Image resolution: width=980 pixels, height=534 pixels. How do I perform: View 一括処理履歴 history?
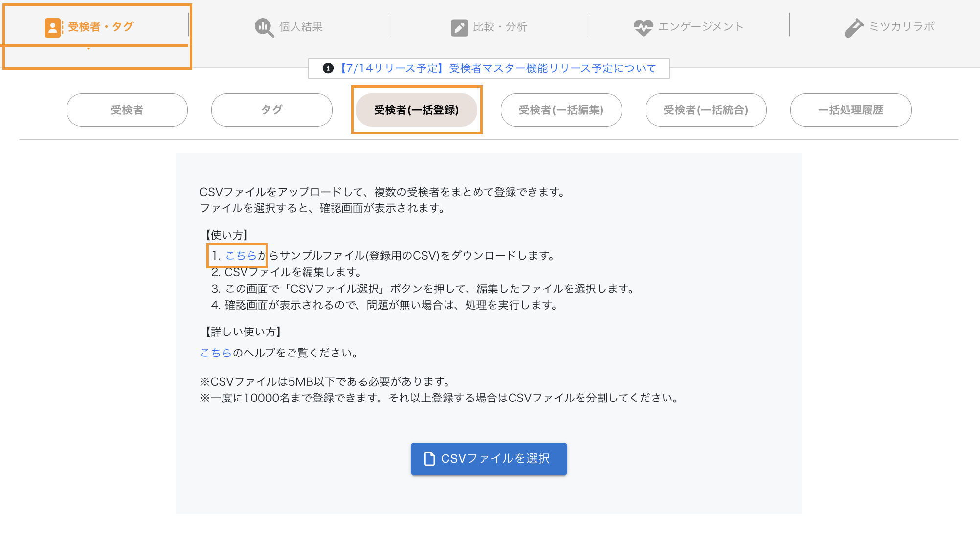pos(851,110)
